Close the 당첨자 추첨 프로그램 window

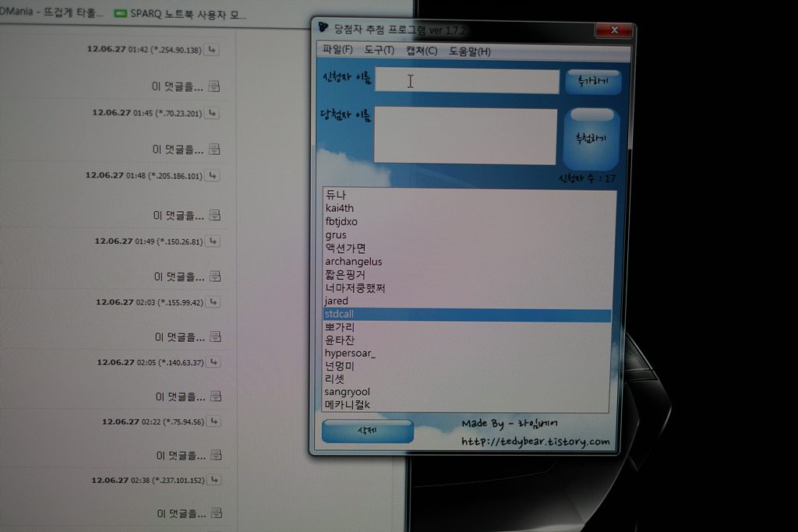[614, 30]
